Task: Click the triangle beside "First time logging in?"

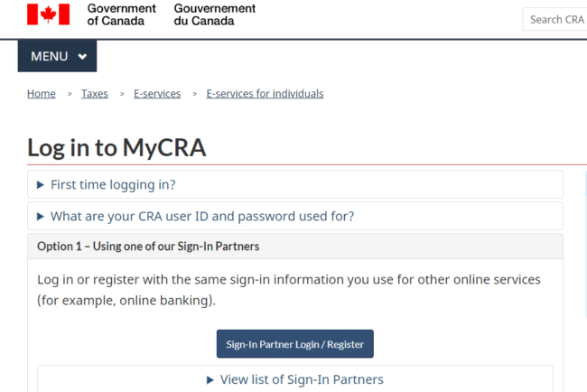Action: 40,185
